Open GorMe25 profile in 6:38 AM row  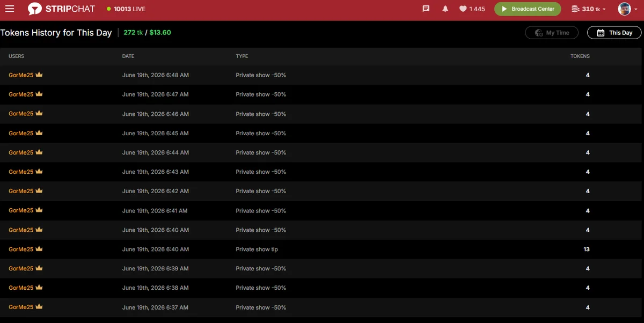point(21,288)
